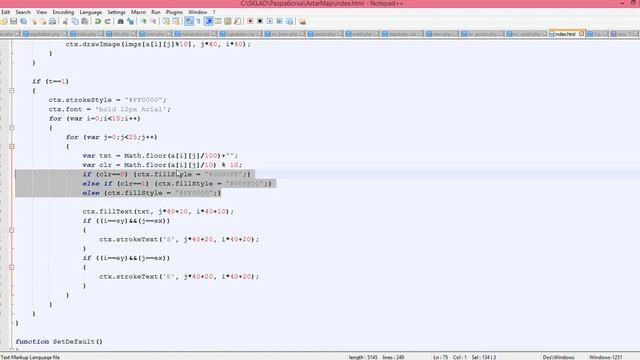Image resolution: width=640 pixels, height=360 pixels.
Task: Toggle the Indent Guide toolbar button
Action: point(209,21)
